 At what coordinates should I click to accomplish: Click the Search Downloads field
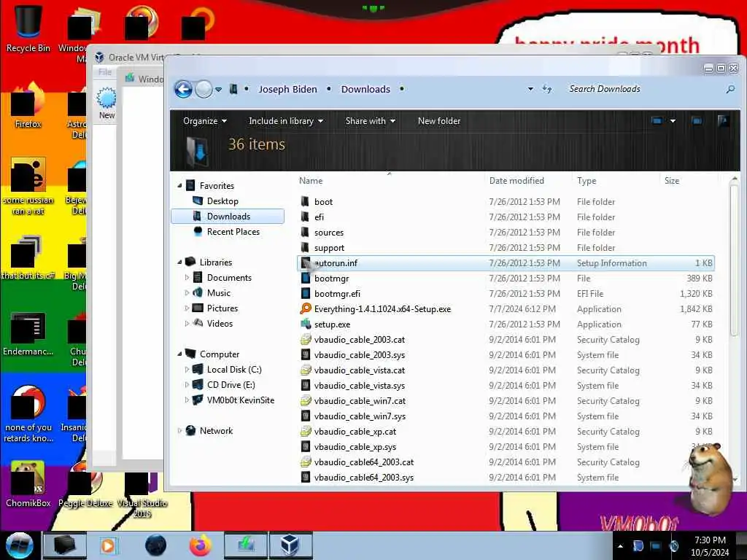point(643,89)
